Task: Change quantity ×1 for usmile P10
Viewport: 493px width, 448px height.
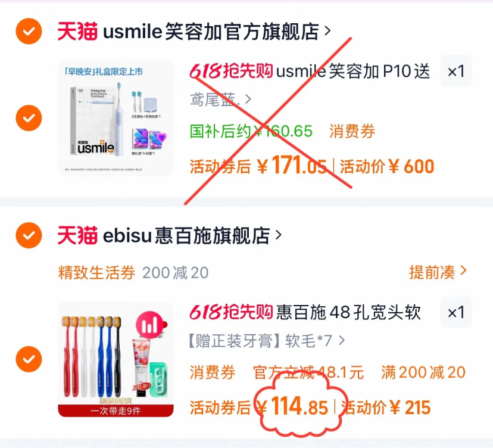Action: point(456,71)
